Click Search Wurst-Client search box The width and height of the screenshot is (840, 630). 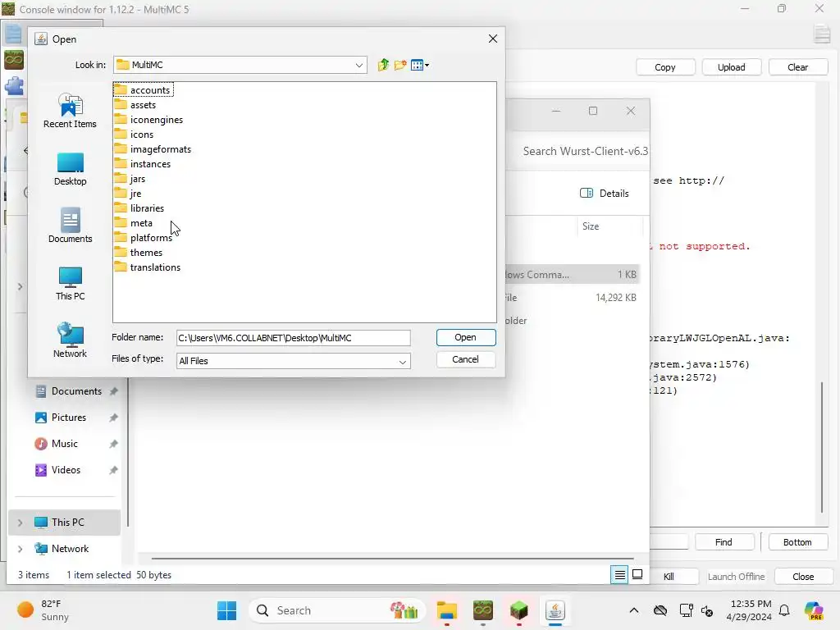585,152
